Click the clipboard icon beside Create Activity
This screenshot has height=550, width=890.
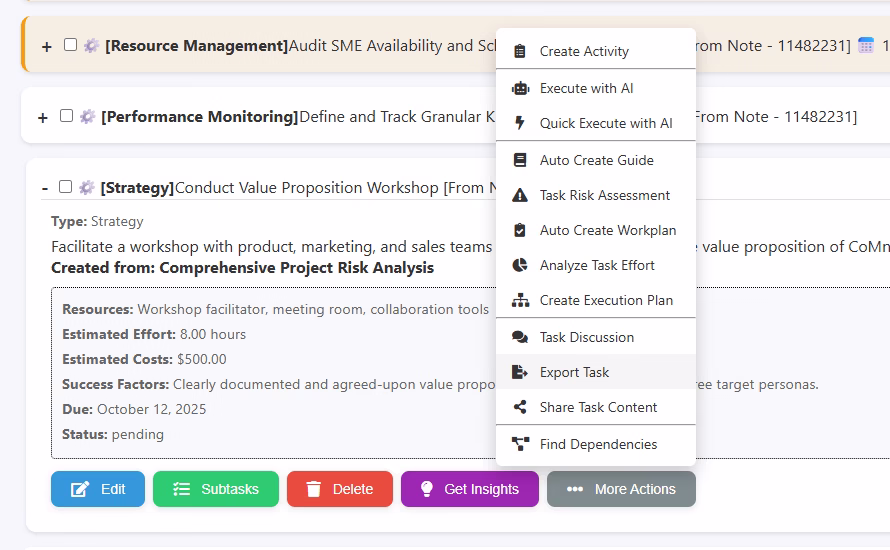pos(519,51)
